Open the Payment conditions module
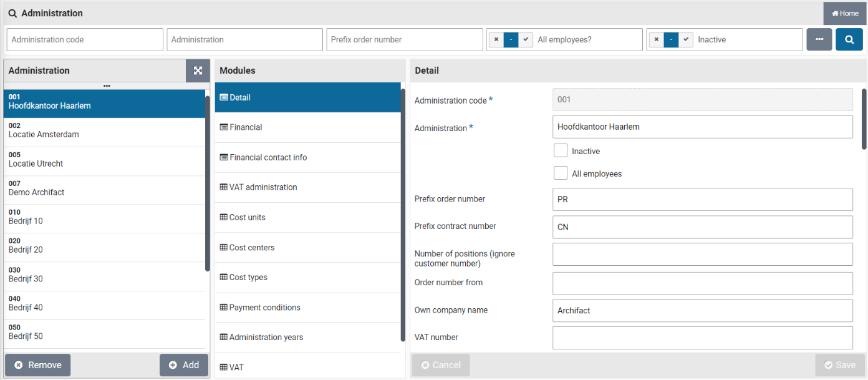868x380 pixels. tap(264, 308)
